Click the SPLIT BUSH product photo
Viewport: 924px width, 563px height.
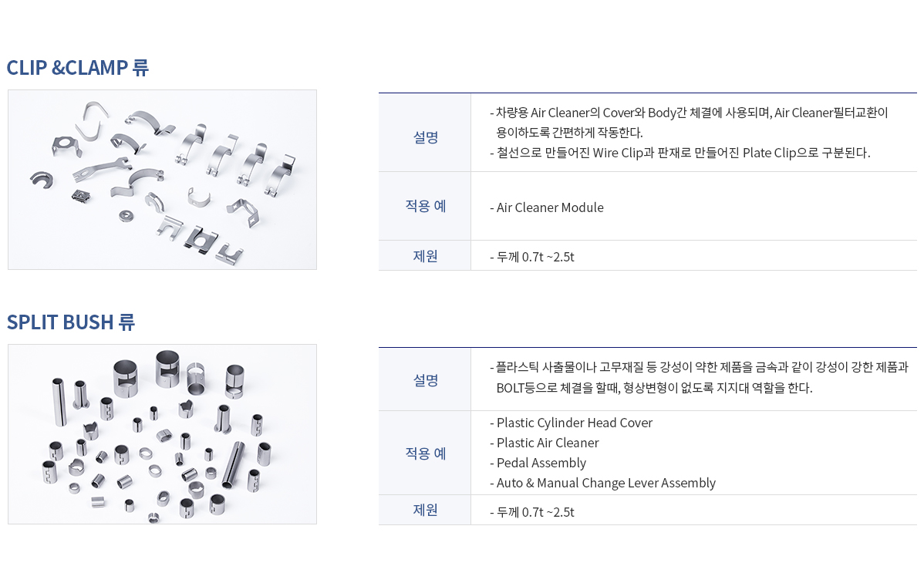pyautogui.click(x=162, y=434)
